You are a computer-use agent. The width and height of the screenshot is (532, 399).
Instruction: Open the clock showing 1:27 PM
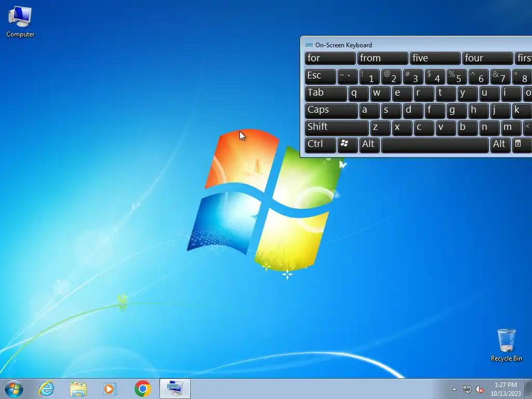point(506,389)
